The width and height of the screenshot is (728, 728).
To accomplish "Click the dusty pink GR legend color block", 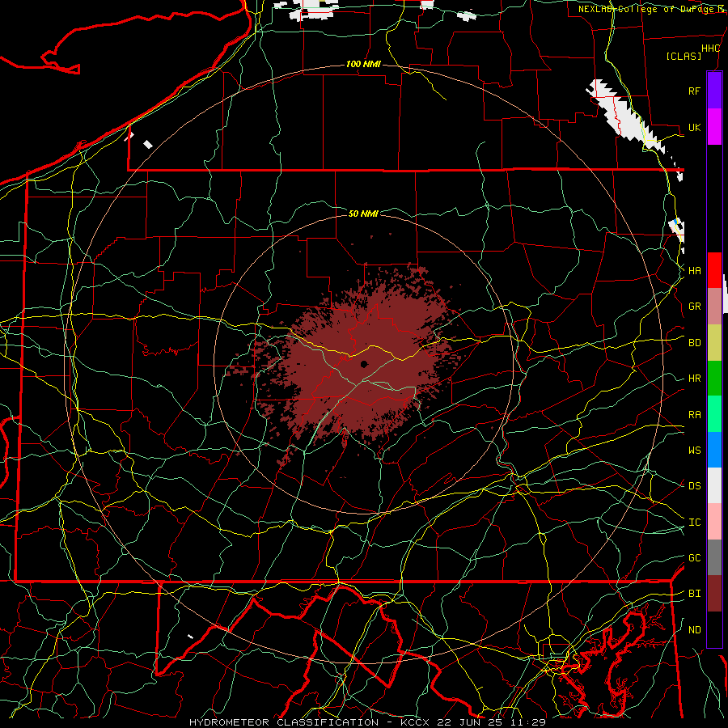I will click(714, 307).
